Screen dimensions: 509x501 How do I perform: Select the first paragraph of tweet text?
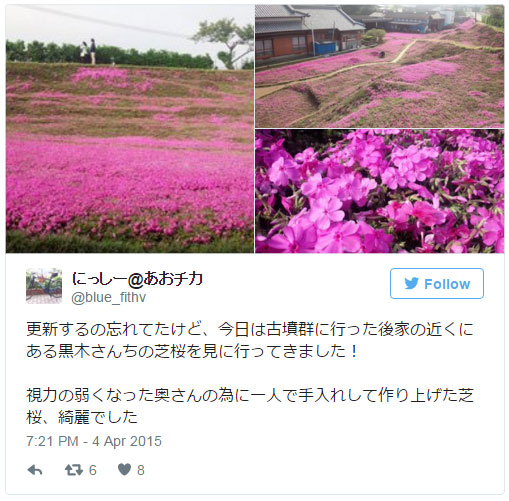(249, 340)
